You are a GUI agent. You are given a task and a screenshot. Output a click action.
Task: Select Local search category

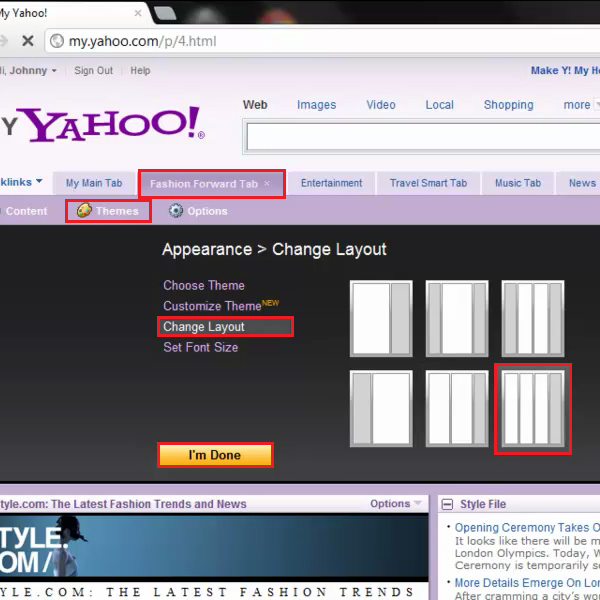coord(439,105)
